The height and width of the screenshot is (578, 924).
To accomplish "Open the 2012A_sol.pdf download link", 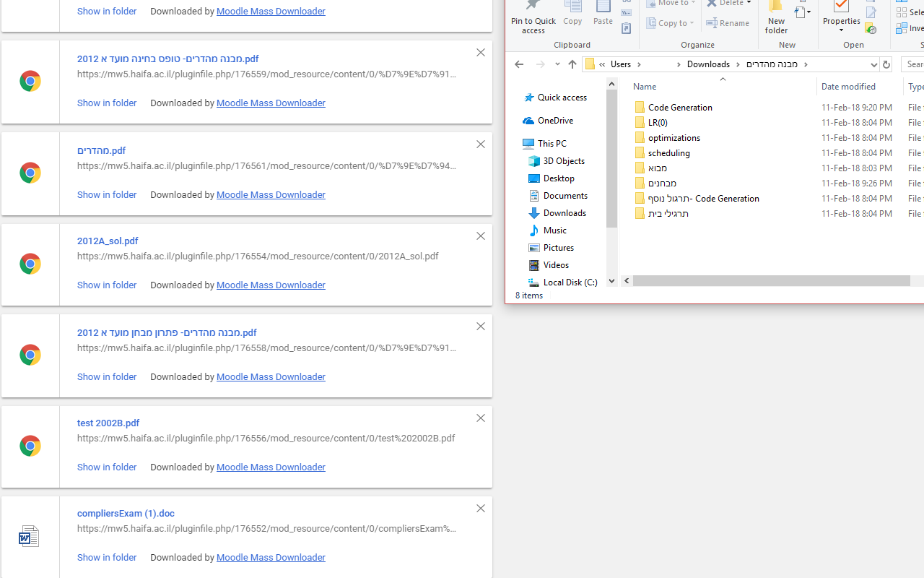I will click(x=108, y=241).
